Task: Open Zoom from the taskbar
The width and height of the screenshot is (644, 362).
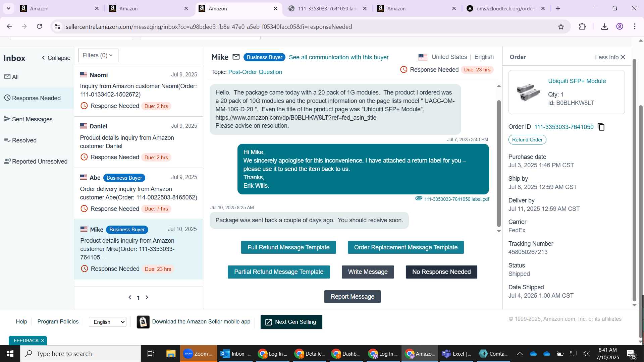Action: click(198, 354)
